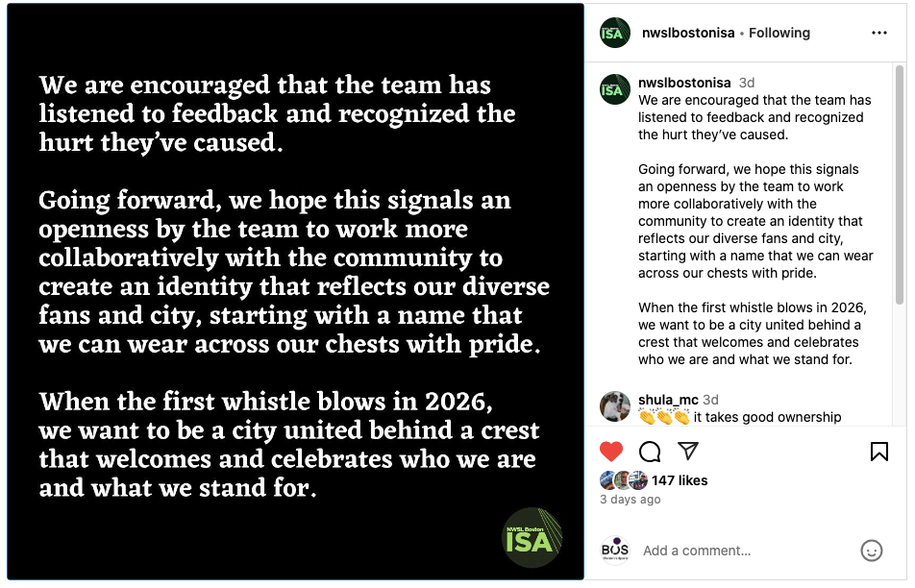Click the comment speech bubble icon

tap(650, 452)
